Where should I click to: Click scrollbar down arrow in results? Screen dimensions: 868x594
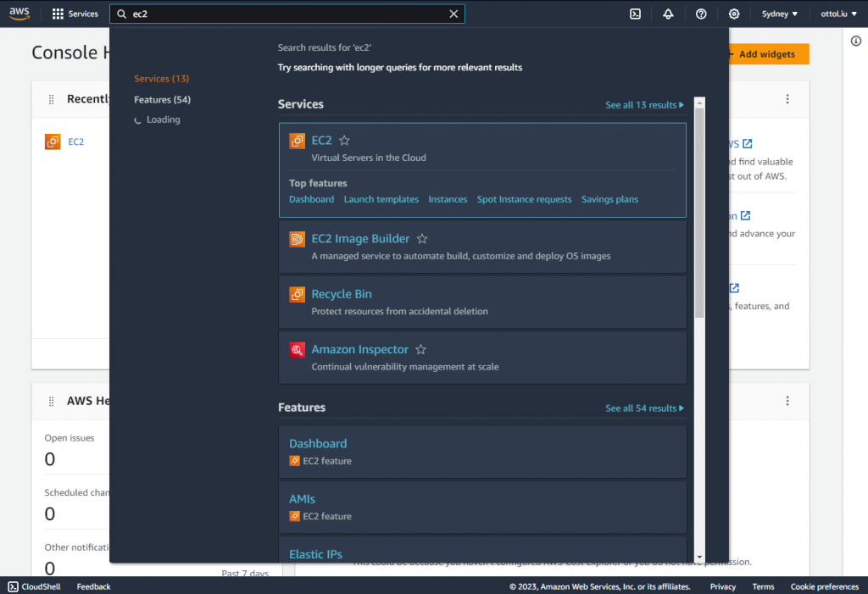[x=699, y=558]
